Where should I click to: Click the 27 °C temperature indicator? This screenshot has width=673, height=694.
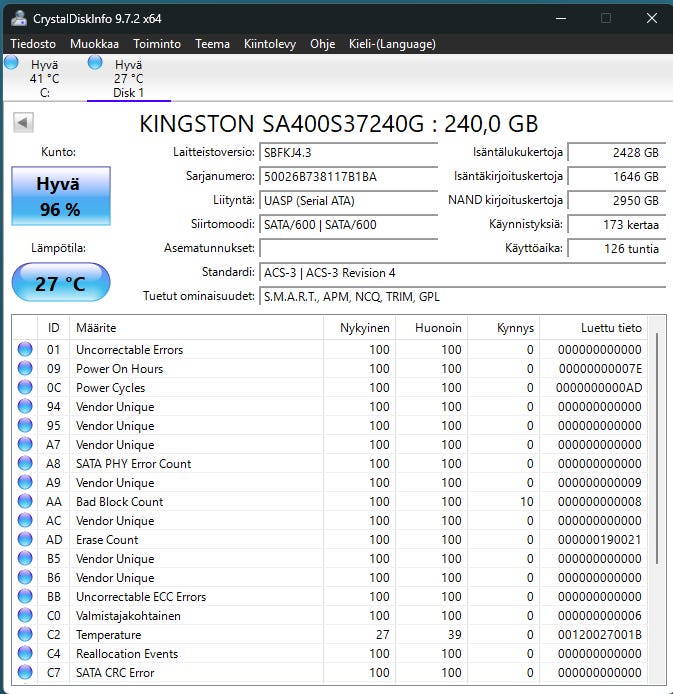61,282
